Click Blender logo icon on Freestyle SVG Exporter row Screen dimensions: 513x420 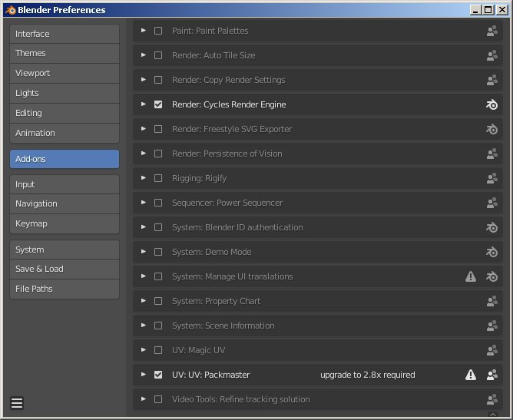tap(491, 129)
